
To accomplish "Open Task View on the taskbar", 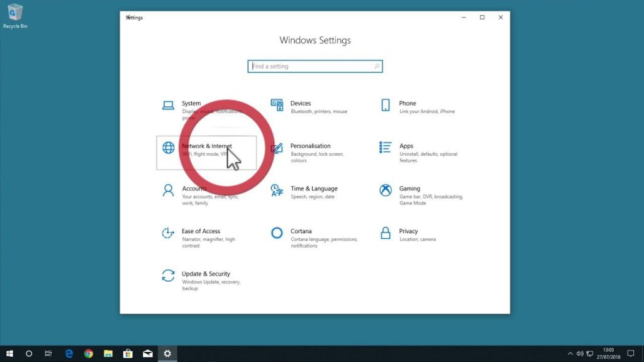I will 48,353.
